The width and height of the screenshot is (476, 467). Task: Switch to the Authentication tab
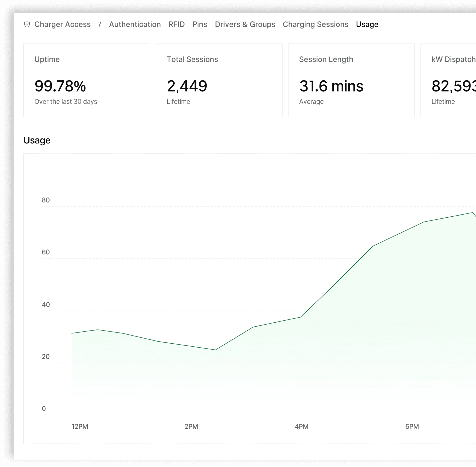(135, 24)
